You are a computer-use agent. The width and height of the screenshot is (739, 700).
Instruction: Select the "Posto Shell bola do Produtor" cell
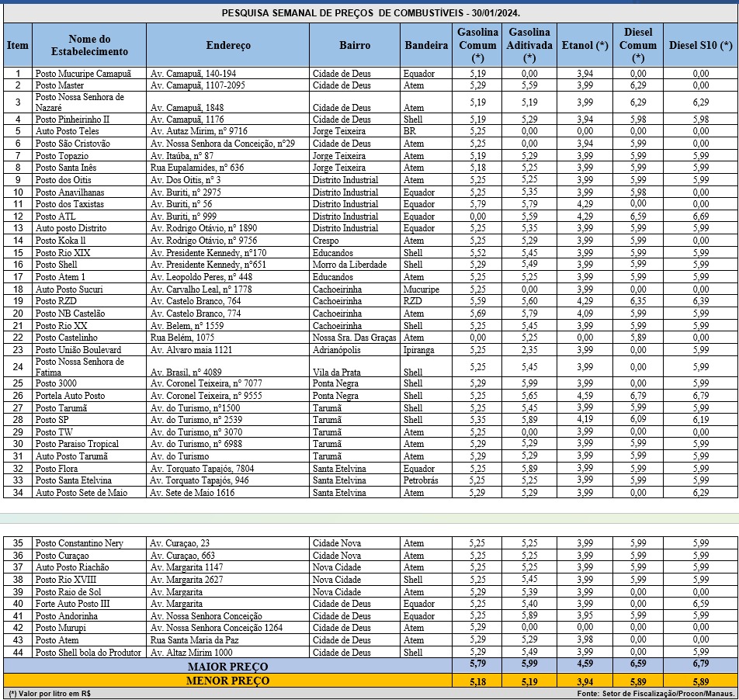point(88,652)
